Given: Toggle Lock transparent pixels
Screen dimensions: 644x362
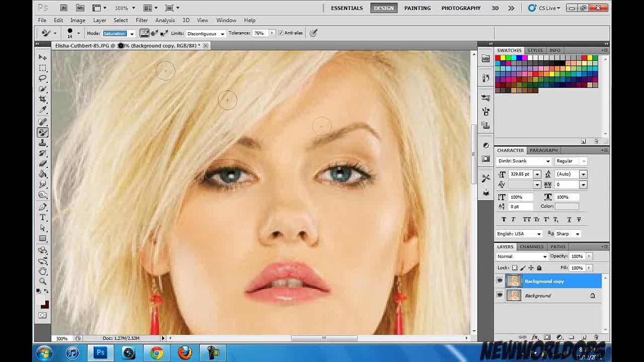Looking at the screenshot, I should pyautogui.click(x=514, y=268).
